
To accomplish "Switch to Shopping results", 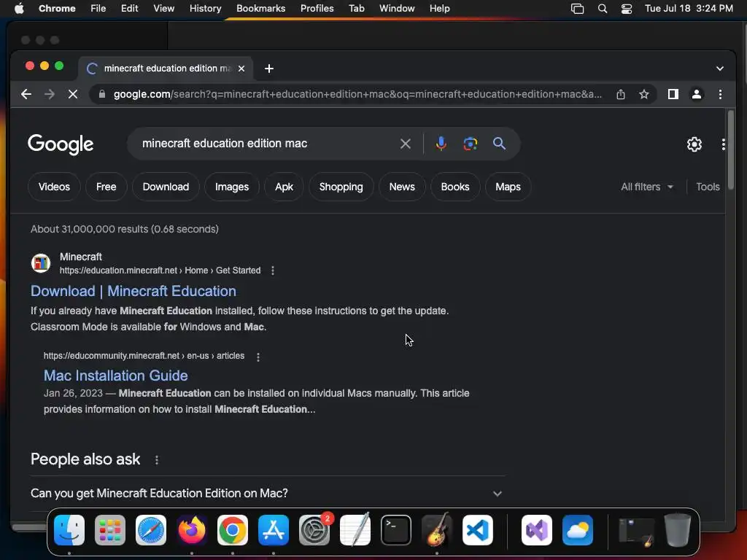I will 341,187.
